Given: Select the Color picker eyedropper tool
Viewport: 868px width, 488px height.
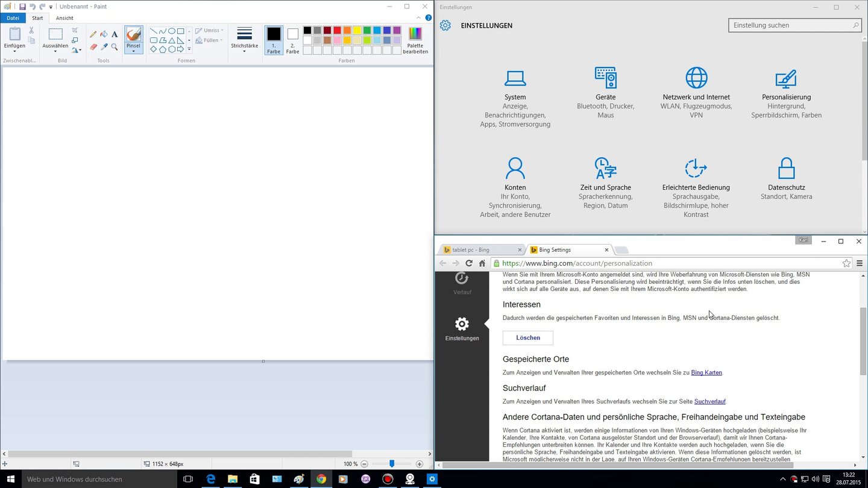Looking at the screenshot, I should (x=104, y=46).
